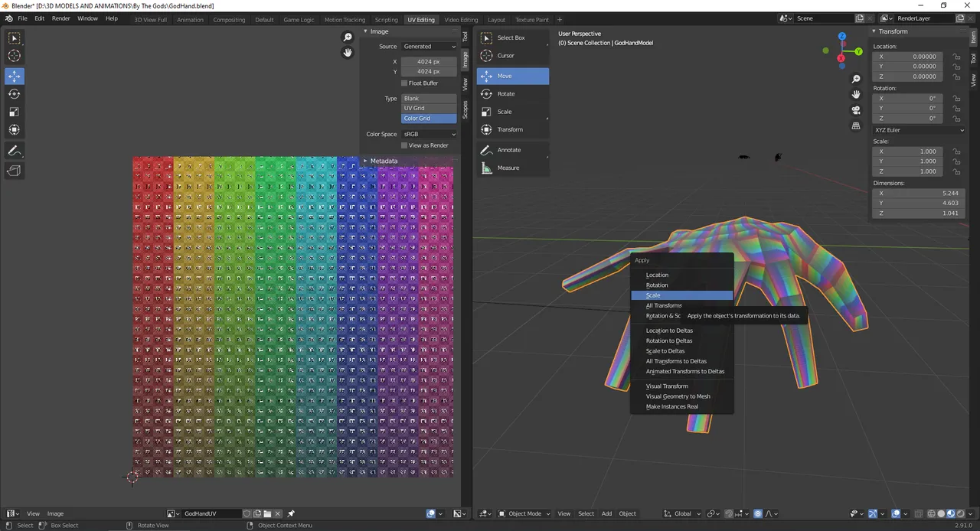The image size is (980, 531).
Task: Select the Color Grid generated image type
Action: (429, 119)
